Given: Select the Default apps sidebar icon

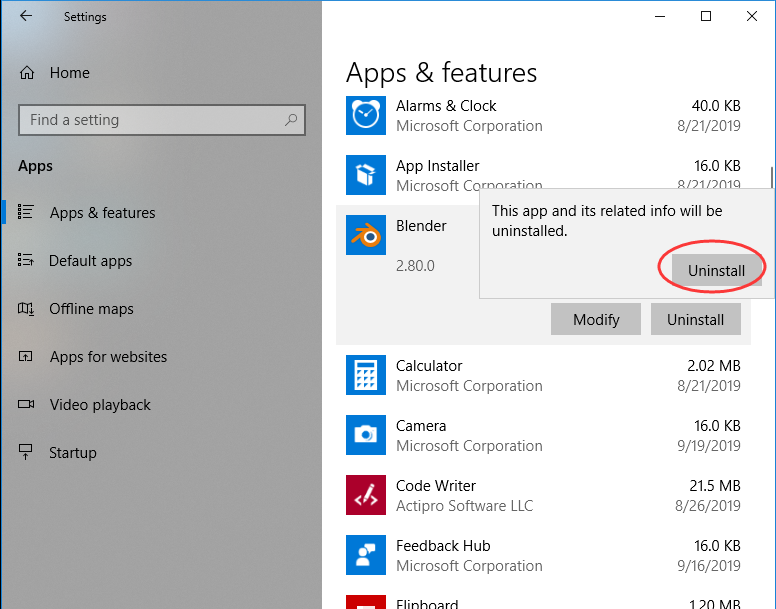Looking at the screenshot, I should point(25,260).
